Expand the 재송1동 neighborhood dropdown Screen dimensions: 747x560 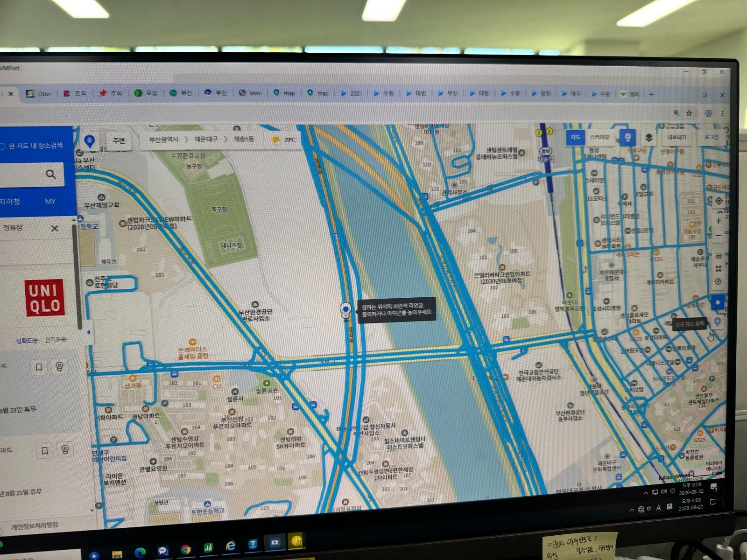(244, 139)
